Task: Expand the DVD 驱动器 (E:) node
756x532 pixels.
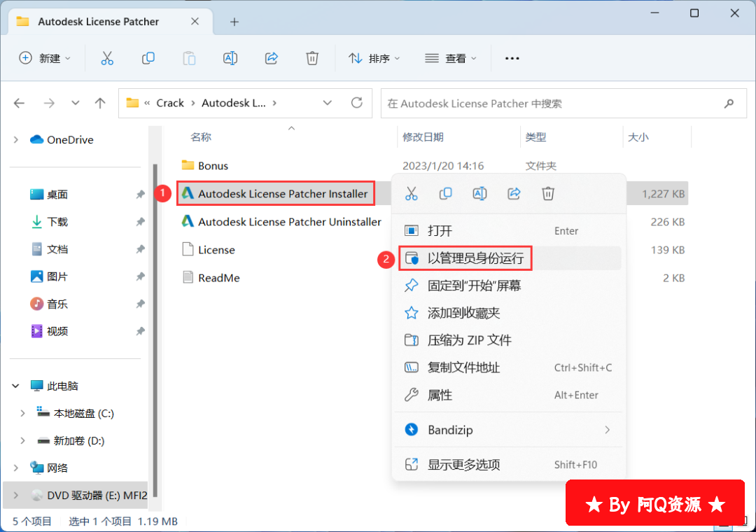Action: [x=16, y=496]
